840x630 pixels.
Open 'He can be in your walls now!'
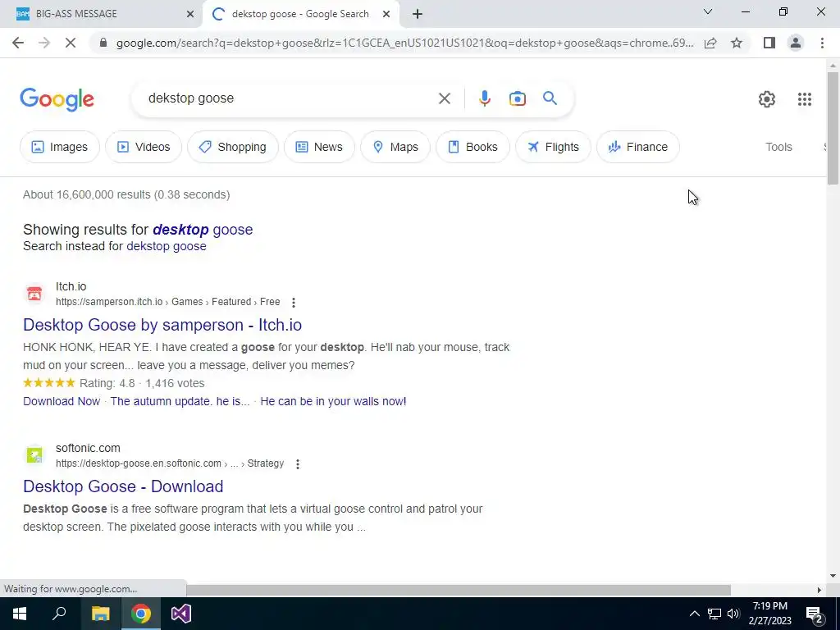[x=333, y=401]
